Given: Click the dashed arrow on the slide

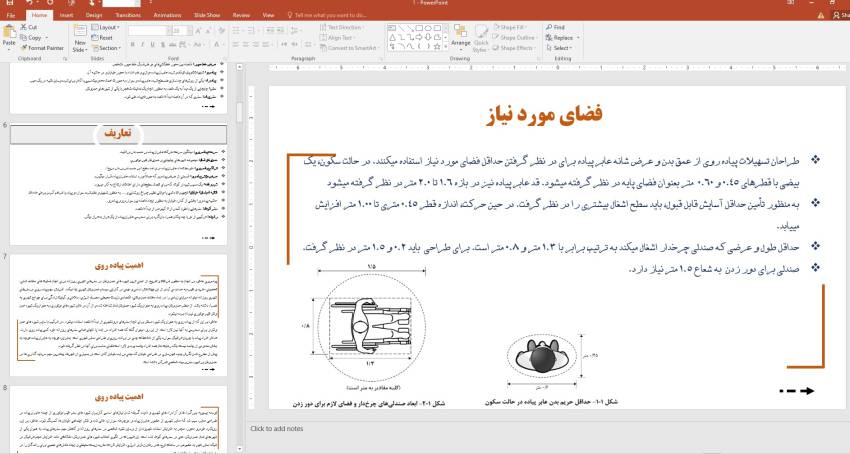Looking at the screenshot, I should (x=797, y=391).
